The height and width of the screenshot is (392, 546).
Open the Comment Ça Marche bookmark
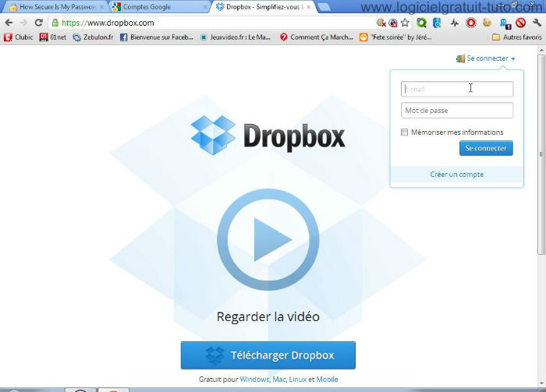click(317, 37)
